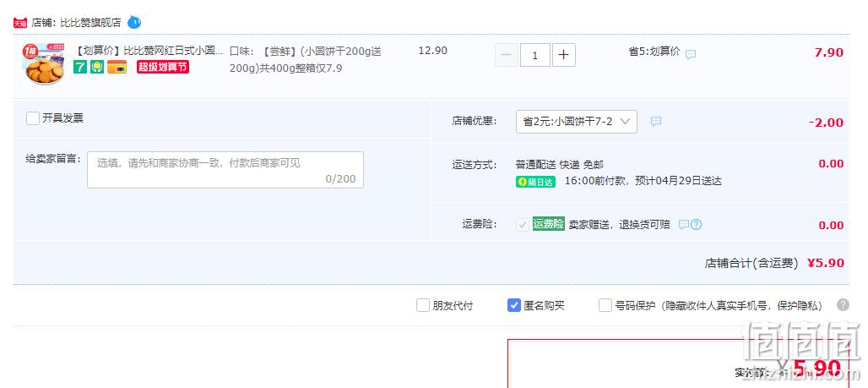Screen dimensions: 868x388
Task: Click the comment icon next to 省5:划算价
Action: pos(691,54)
